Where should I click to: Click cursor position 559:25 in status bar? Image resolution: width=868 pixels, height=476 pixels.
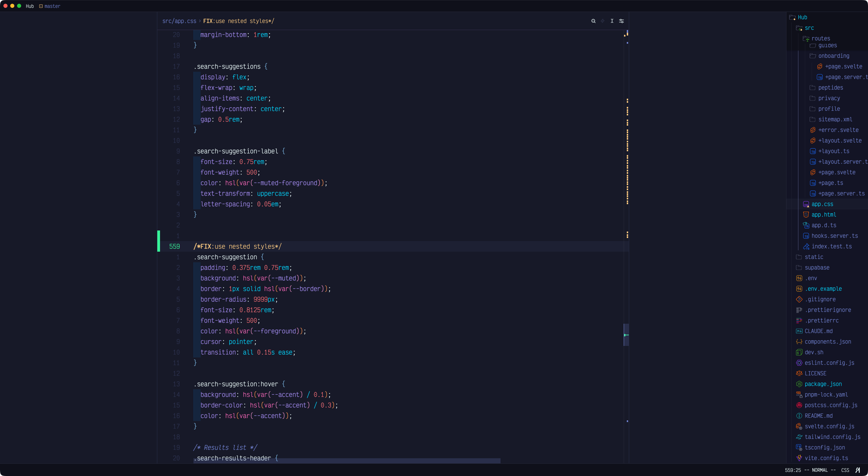[x=793, y=470]
